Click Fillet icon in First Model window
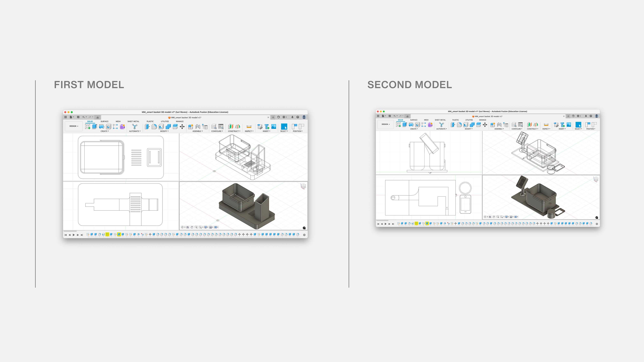The image size is (644, 362). 154,127
